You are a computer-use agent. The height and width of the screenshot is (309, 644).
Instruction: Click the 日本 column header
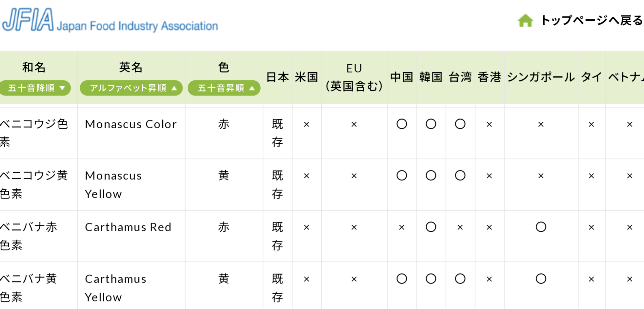(x=277, y=77)
